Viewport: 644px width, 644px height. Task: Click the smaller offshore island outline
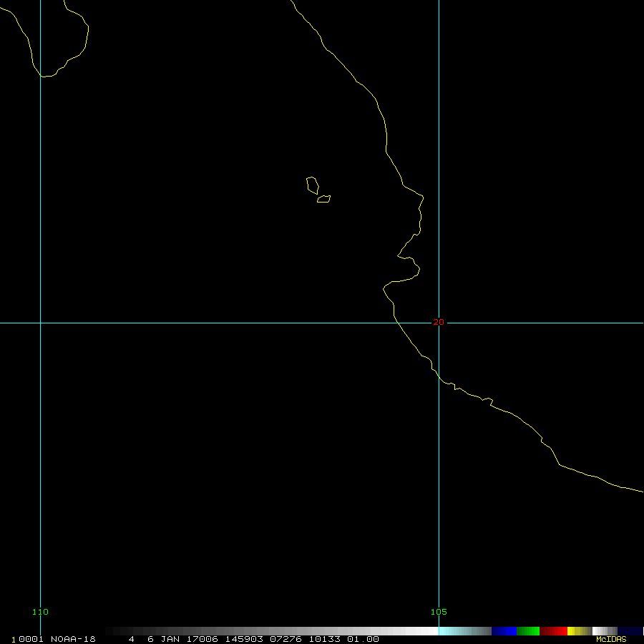click(x=323, y=199)
